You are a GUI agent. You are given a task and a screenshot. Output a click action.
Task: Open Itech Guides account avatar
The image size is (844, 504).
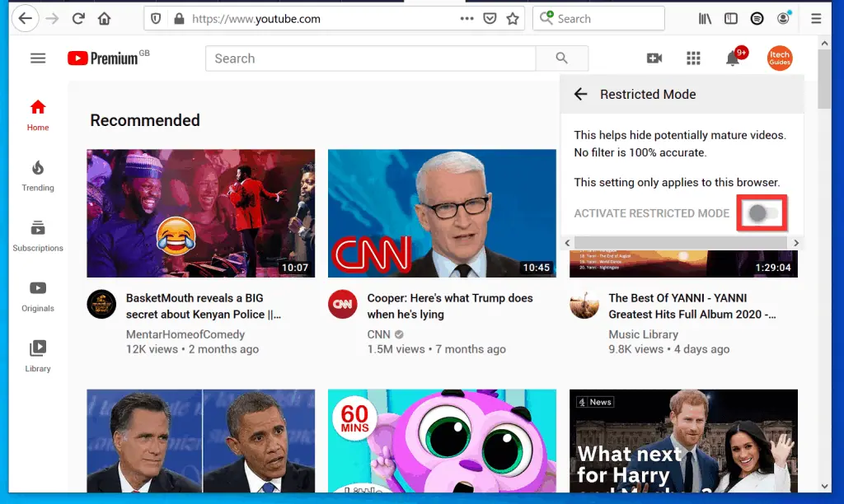[x=780, y=58]
